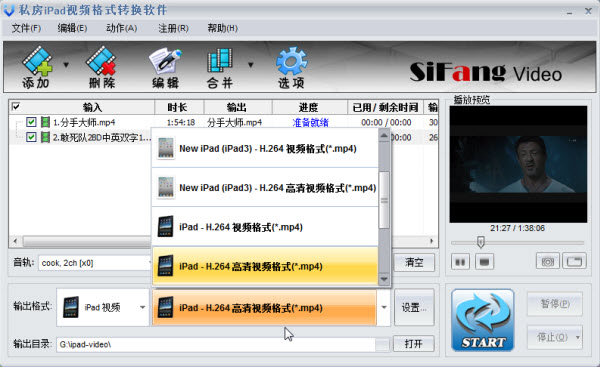Open the 选项 options gear icon
This screenshot has width=600, height=367.
(x=292, y=67)
